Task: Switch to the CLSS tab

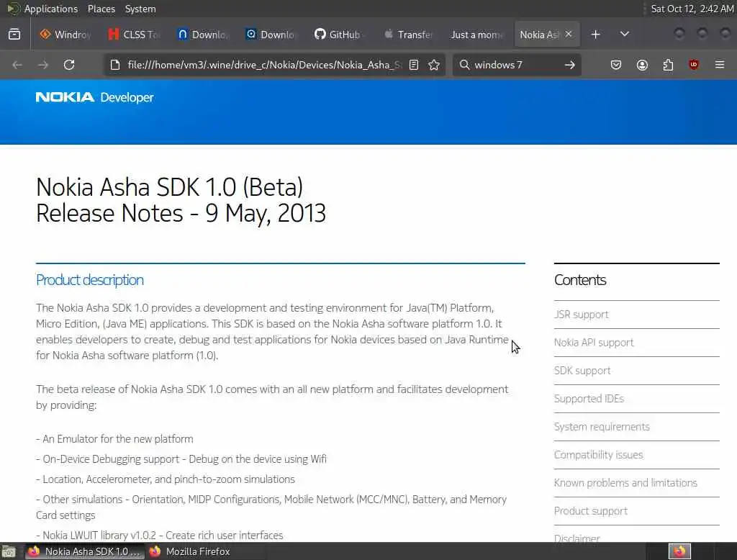Action: pyautogui.click(x=135, y=35)
